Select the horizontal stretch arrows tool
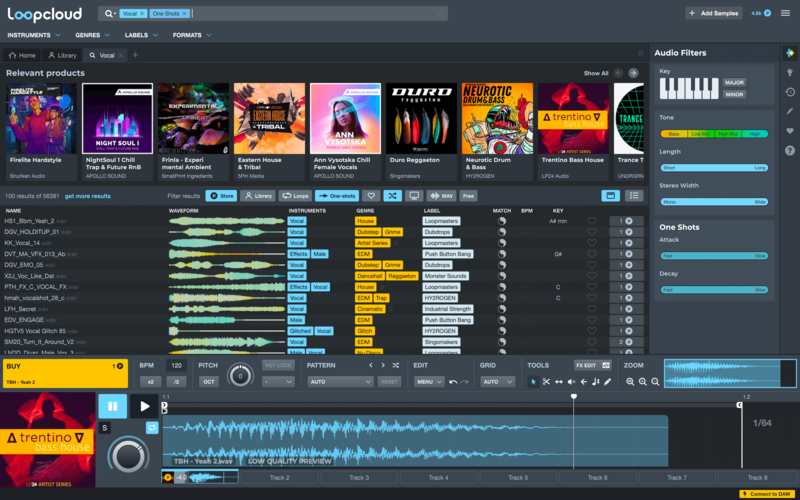This screenshot has width=800, height=500. (x=559, y=382)
